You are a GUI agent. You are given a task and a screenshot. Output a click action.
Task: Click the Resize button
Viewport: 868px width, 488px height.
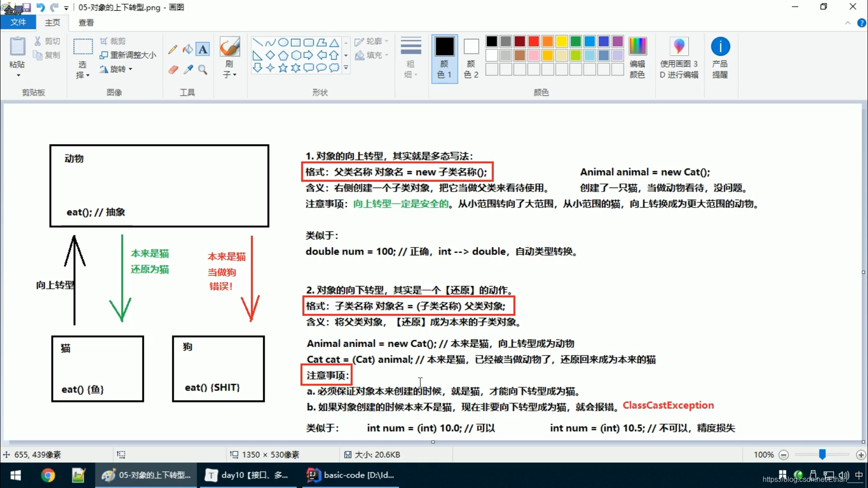point(128,55)
